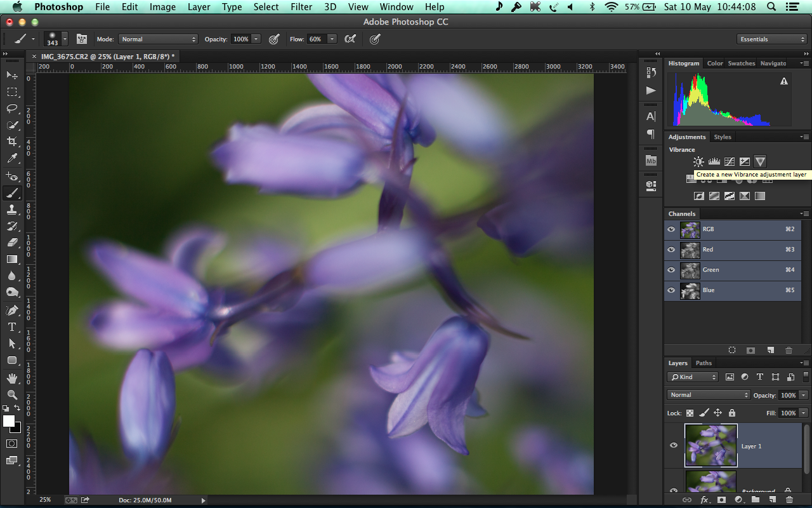The image size is (812, 508).
Task: Open layer filter Kind dropdown
Action: click(x=693, y=377)
